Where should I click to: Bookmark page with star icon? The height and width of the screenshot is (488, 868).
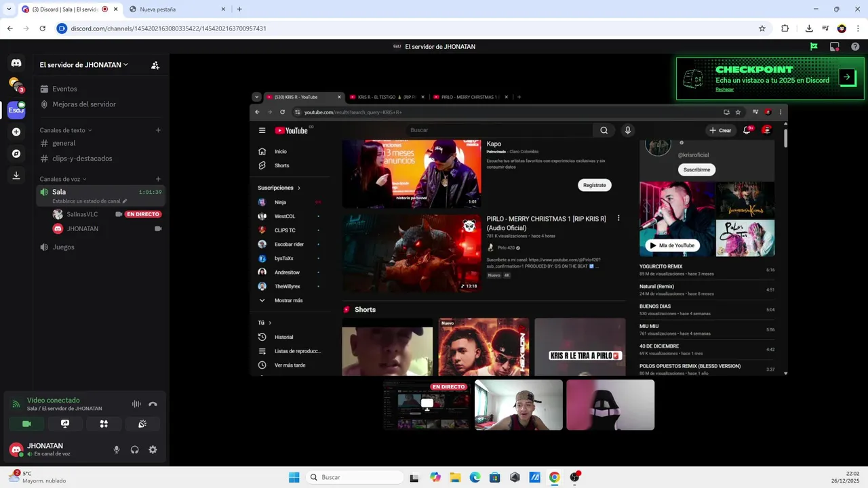(x=762, y=28)
